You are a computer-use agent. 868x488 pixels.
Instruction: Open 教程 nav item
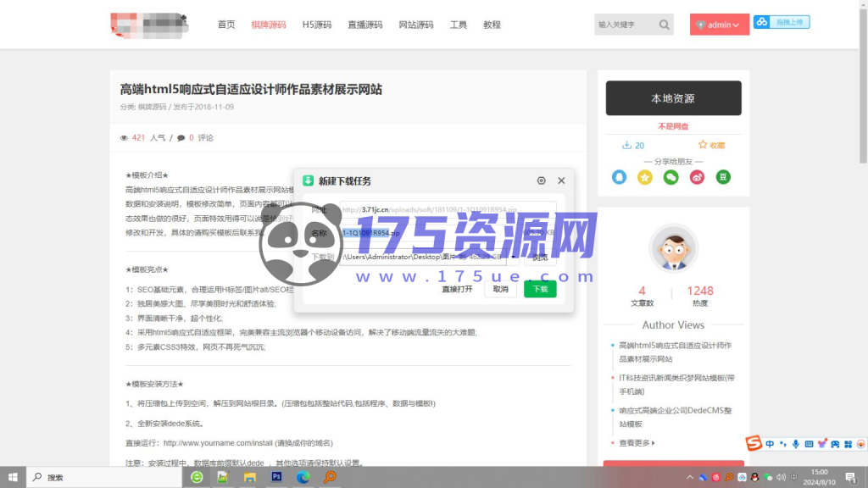492,25
